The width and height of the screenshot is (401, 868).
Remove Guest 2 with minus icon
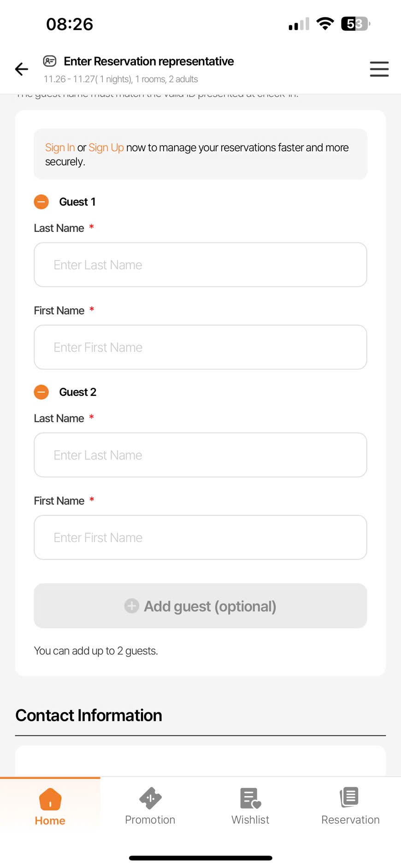coord(41,392)
